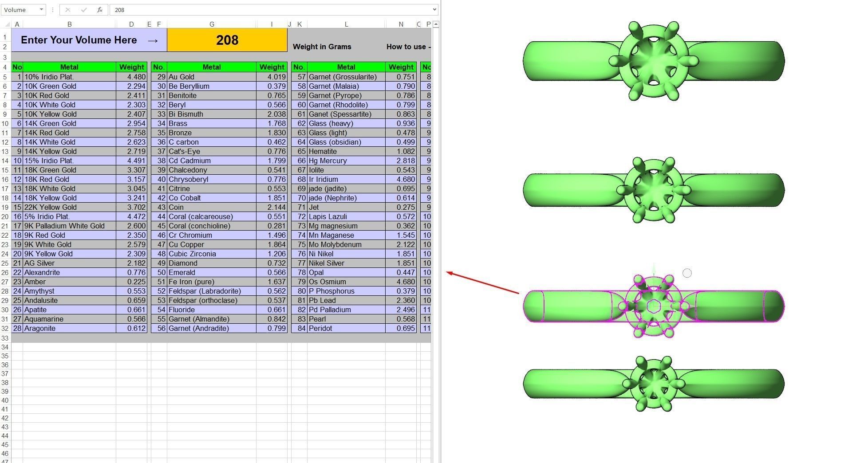Image resolution: width=868 pixels, height=463 pixels.
Task: Select column B header
Action: click(x=69, y=24)
